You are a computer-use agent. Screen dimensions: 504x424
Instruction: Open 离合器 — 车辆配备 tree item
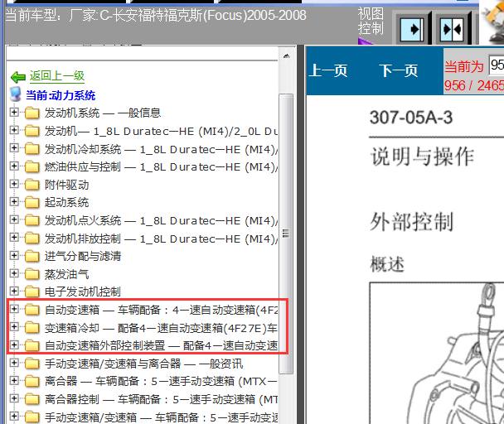pyautogui.click(x=161, y=381)
